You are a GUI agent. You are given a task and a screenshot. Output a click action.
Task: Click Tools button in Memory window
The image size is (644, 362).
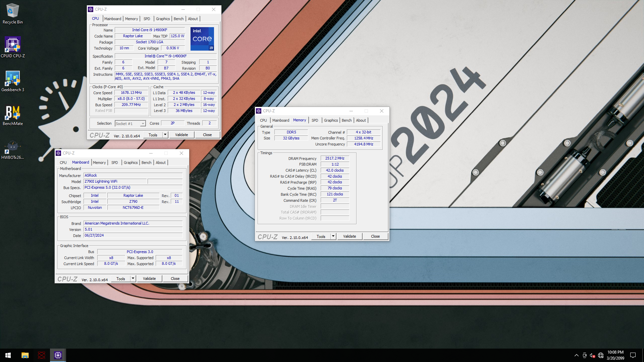(x=321, y=236)
